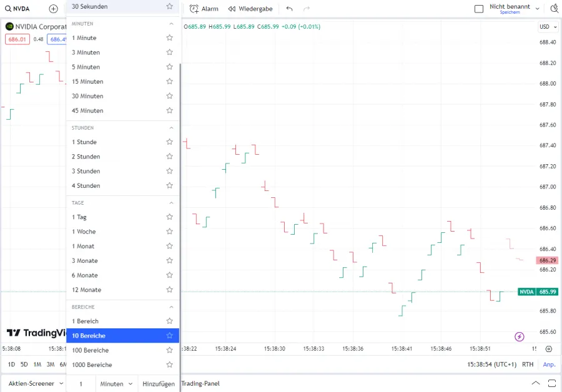
Task: Select 15 Minuten interval
Action: point(87,82)
